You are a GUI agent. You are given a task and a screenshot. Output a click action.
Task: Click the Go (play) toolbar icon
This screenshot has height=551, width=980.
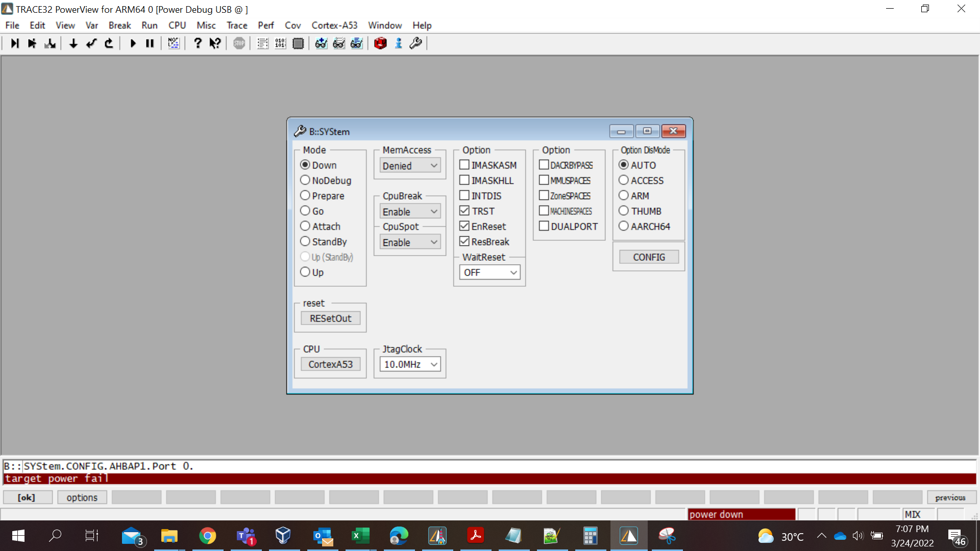[133, 43]
